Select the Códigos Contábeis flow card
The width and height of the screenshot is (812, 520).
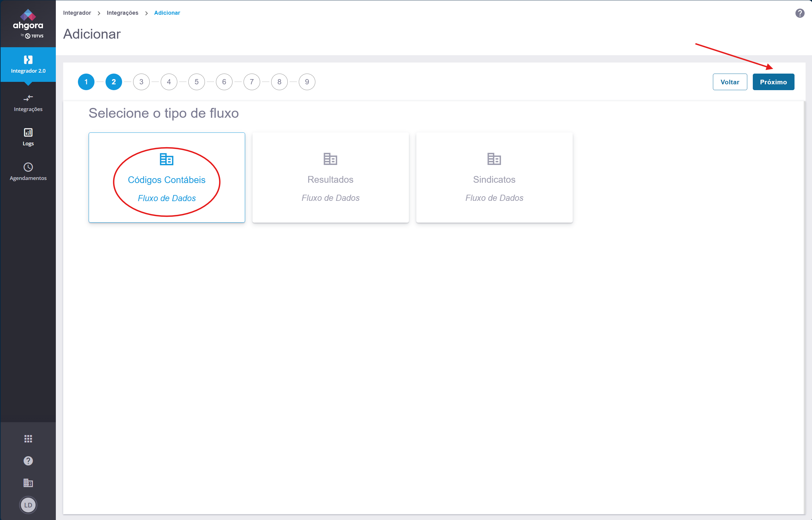point(167,178)
